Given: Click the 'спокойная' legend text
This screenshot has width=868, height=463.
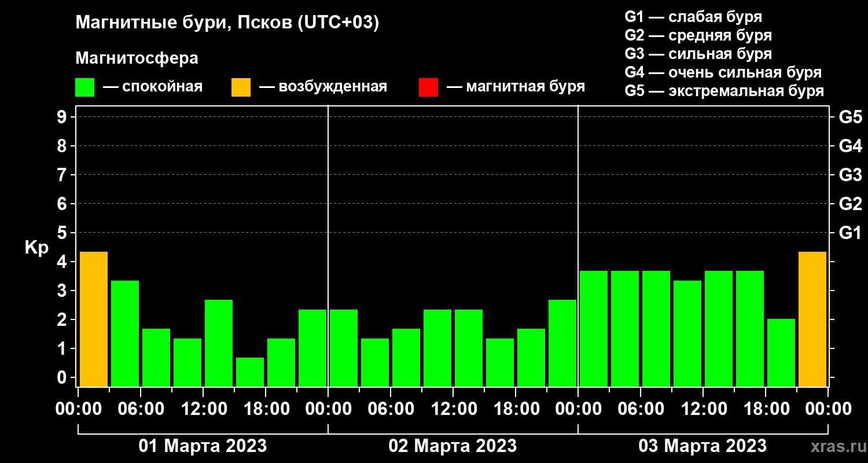Looking at the screenshot, I should pyautogui.click(x=163, y=87).
